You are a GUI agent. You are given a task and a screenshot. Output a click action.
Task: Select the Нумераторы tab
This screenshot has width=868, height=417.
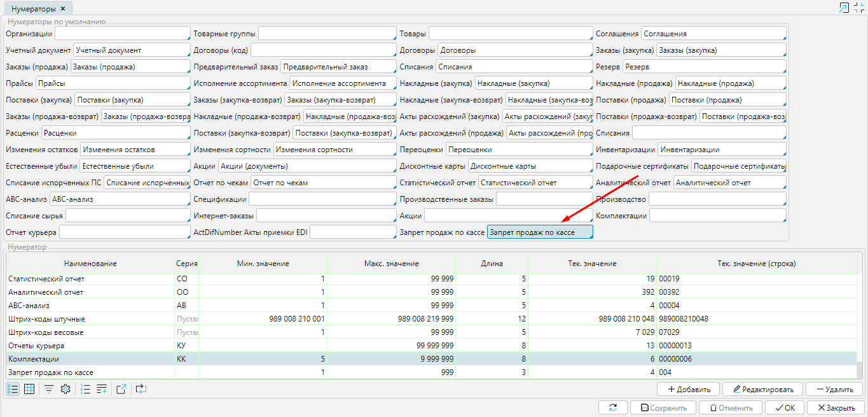point(33,8)
